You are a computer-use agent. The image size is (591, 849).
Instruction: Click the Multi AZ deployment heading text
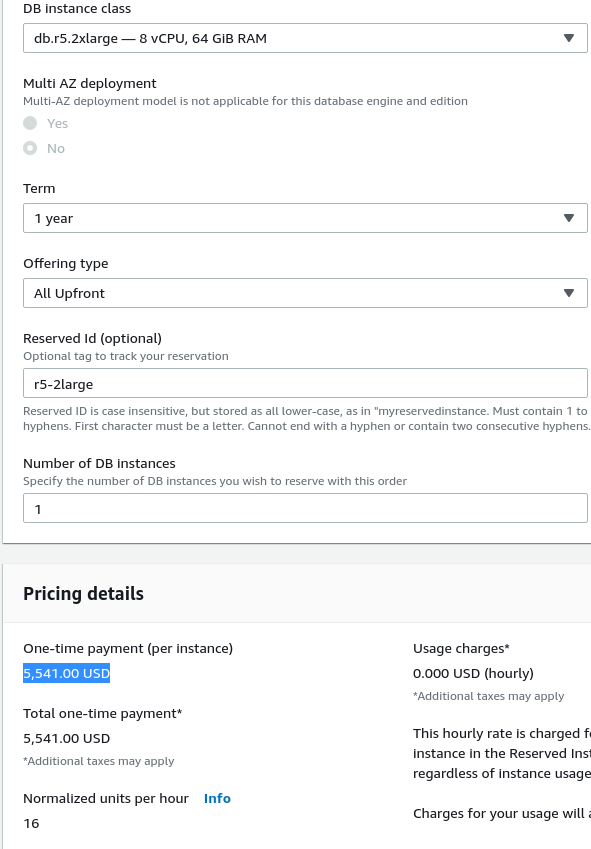coord(90,83)
